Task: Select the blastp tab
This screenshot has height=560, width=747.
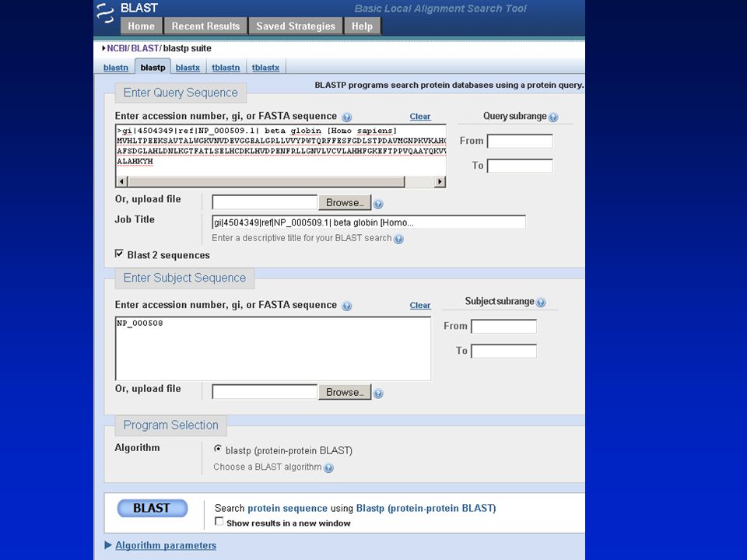Action: [153, 67]
